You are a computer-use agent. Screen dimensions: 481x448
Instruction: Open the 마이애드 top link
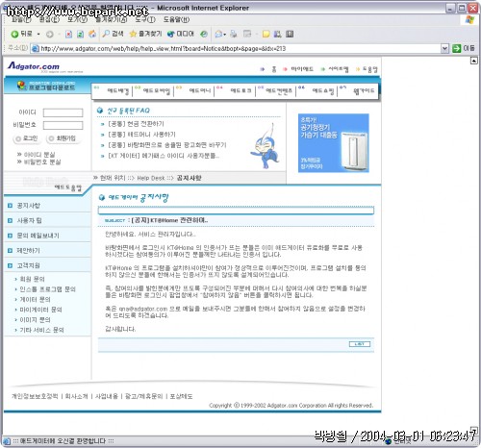click(x=302, y=69)
